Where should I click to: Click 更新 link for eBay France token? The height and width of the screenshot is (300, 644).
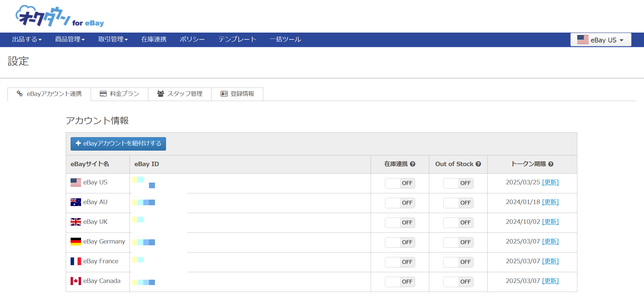coord(550,261)
